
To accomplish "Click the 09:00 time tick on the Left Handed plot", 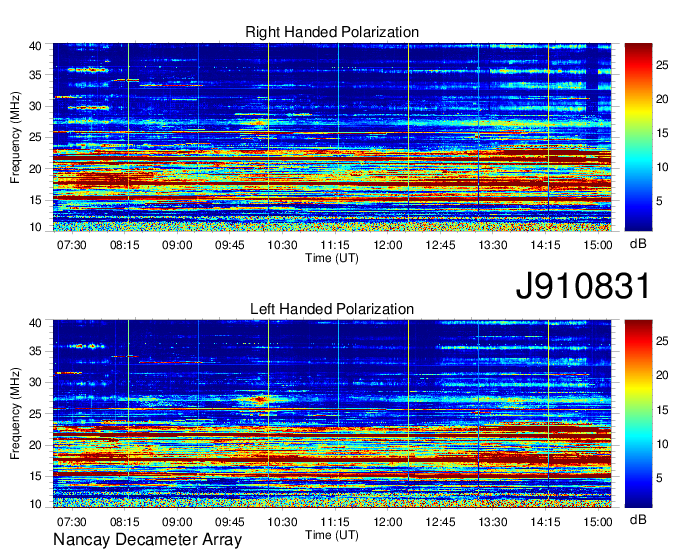I will tap(177, 521).
